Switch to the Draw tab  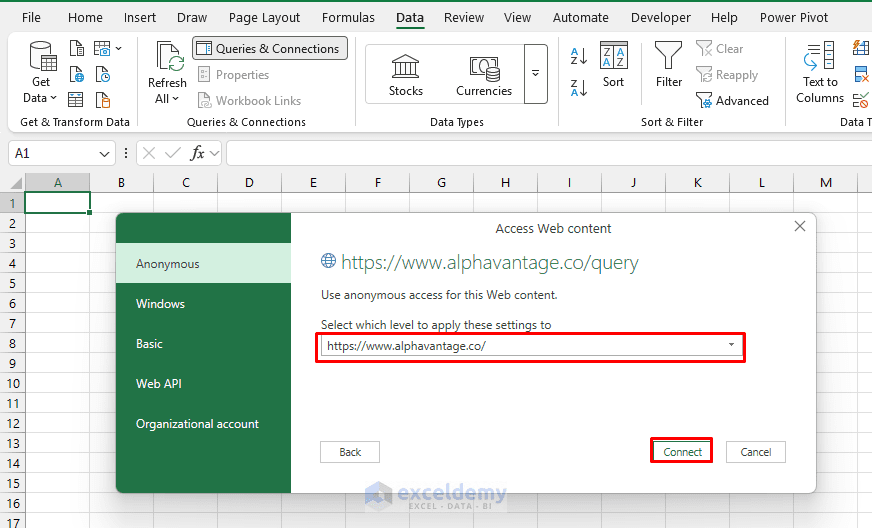point(192,18)
